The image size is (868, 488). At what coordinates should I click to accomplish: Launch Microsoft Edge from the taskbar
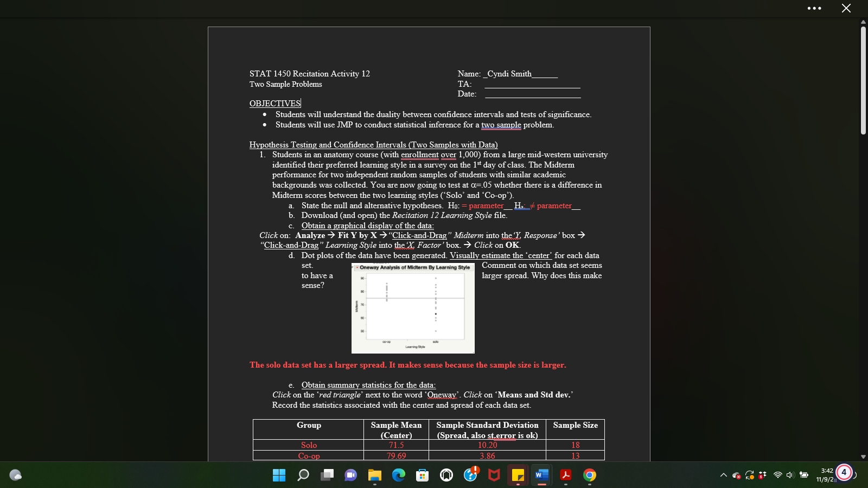pyautogui.click(x=399, y=475)
